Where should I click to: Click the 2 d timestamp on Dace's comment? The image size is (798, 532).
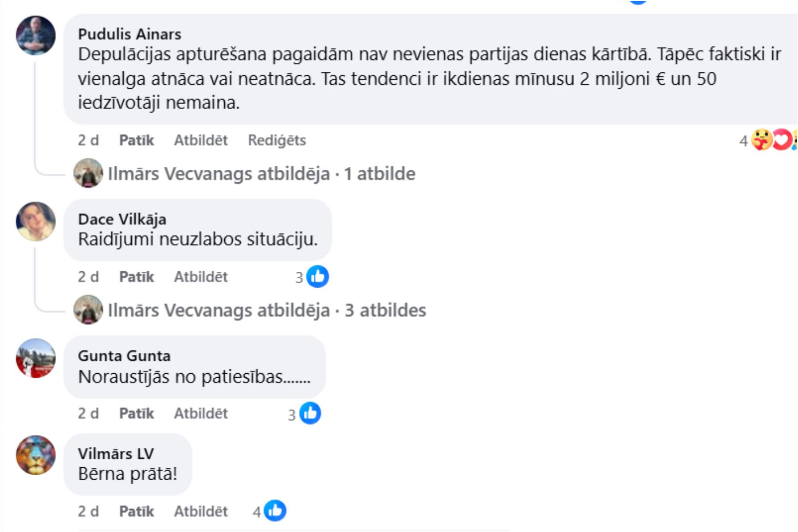88,277
